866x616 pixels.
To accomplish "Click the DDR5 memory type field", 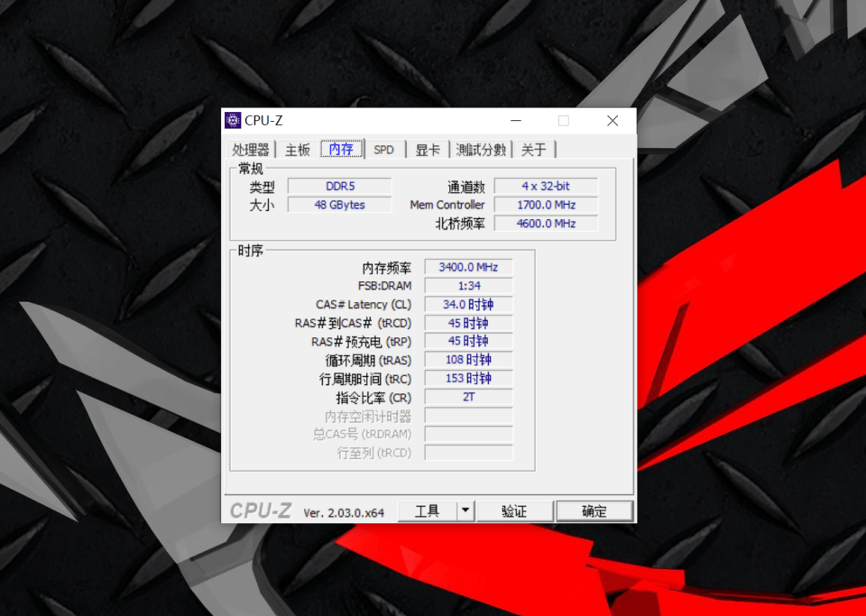I will (340, 187).
